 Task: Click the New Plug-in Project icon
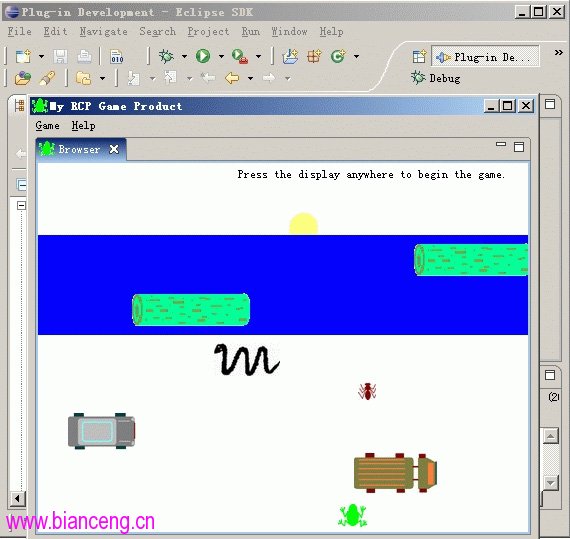click(290, 56)
